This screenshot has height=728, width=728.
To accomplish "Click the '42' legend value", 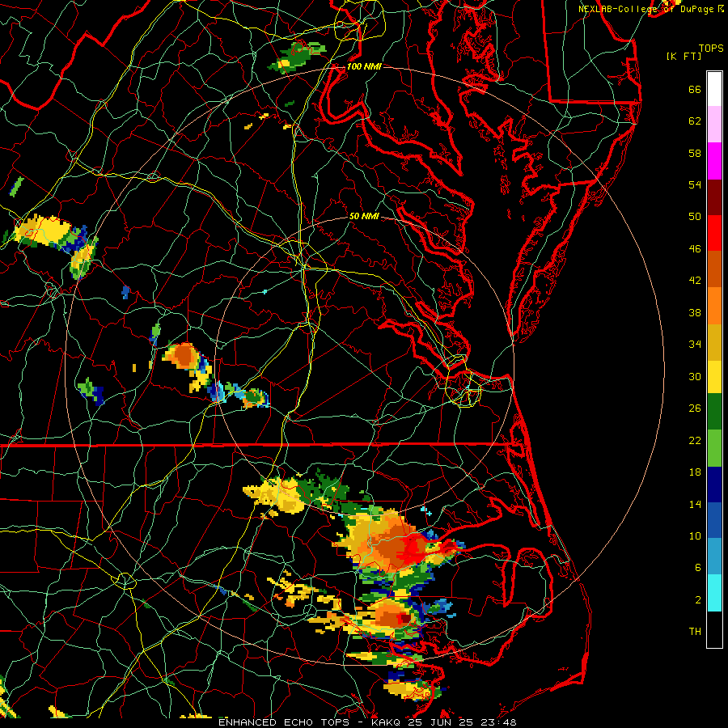I will point(695,280).
